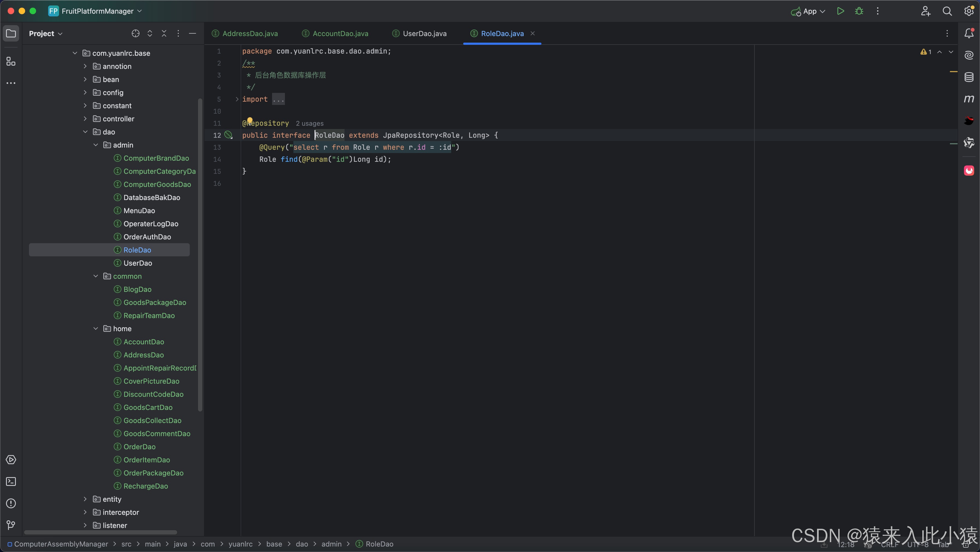Viewport: 980px width, 552px height.
Task: Collapse com.yuanlrc.base package
Action: [x=75, y=53]
